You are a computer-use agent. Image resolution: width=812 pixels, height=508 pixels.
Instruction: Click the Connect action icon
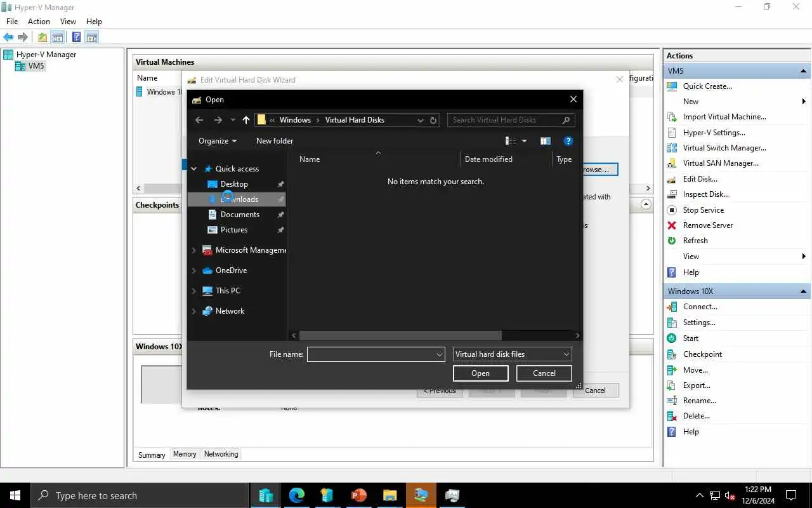pos(672,307)
